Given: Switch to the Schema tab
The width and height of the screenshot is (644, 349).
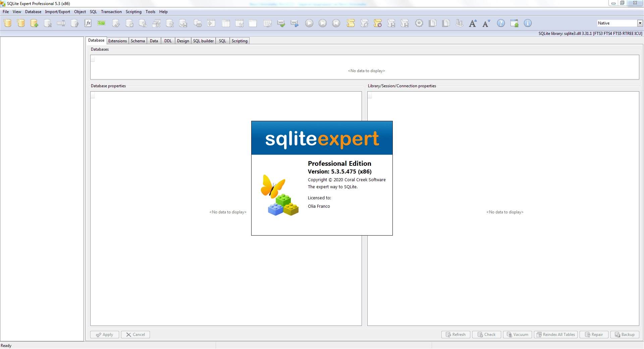Looking at the screenshot, I should (138, 41).
